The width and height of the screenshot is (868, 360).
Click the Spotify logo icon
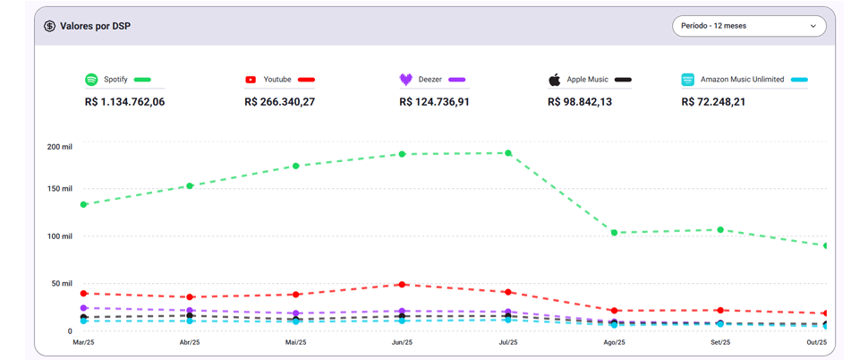tap(91, 80)
